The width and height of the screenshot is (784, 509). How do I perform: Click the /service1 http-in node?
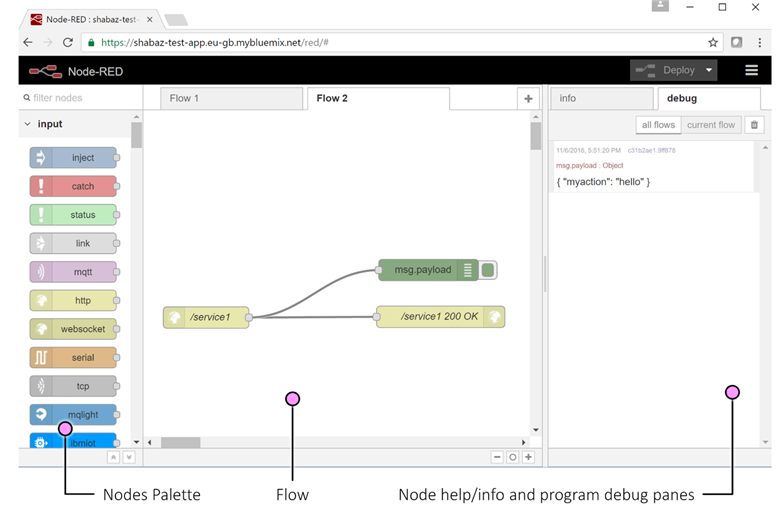click(206, 317)
